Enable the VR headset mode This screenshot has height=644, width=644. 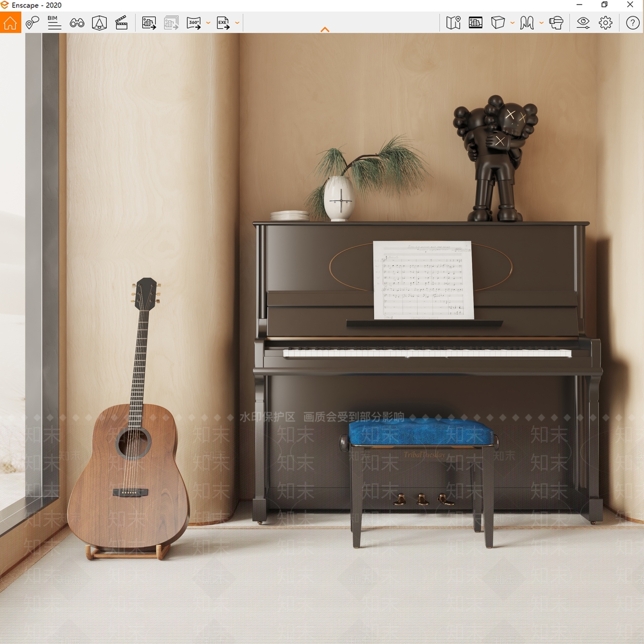tap(556, 23)
